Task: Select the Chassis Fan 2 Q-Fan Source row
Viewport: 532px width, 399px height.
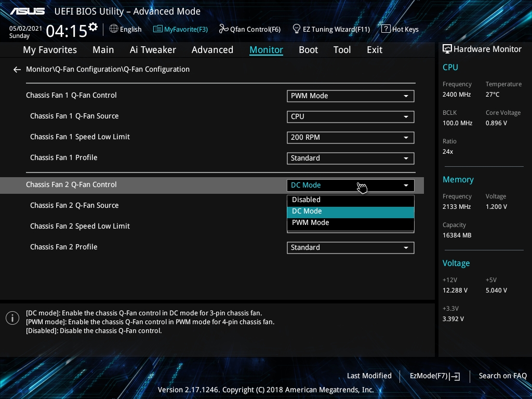Action: click(74, 206)
